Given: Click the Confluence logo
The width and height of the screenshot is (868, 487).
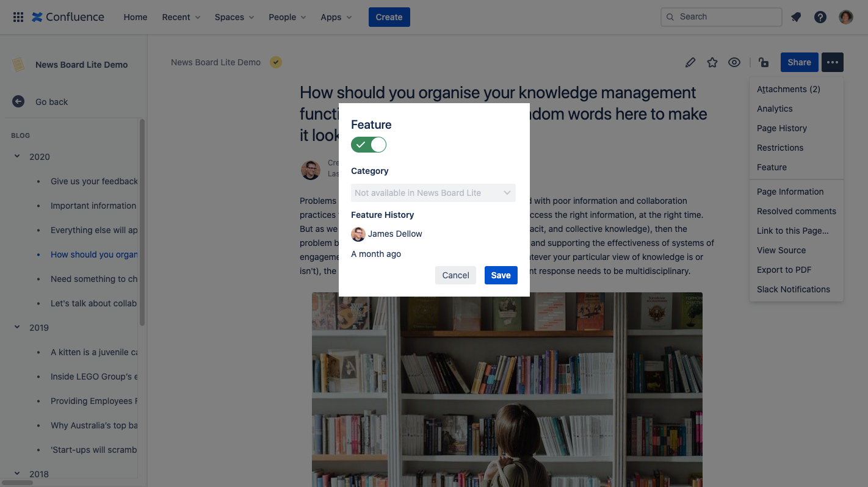Looking at the screenshot, I should pyautogui.click(x=68, y=17).
